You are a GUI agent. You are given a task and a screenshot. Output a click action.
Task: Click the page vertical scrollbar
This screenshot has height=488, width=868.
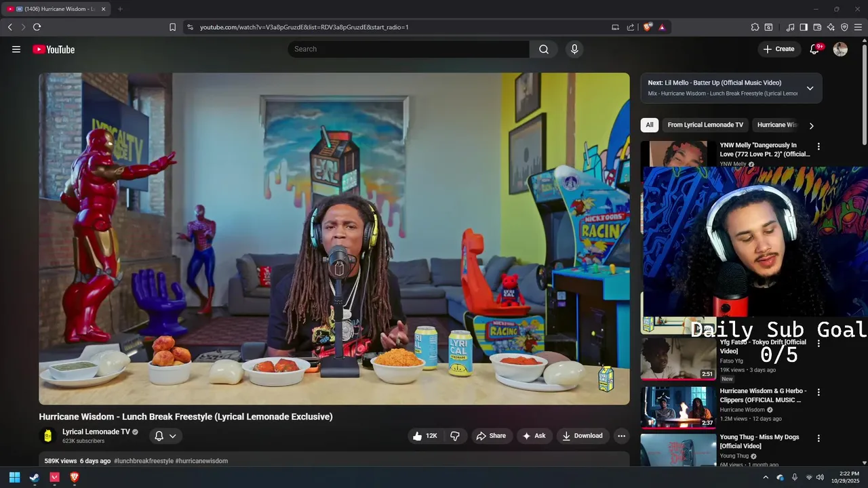(864, 95)
